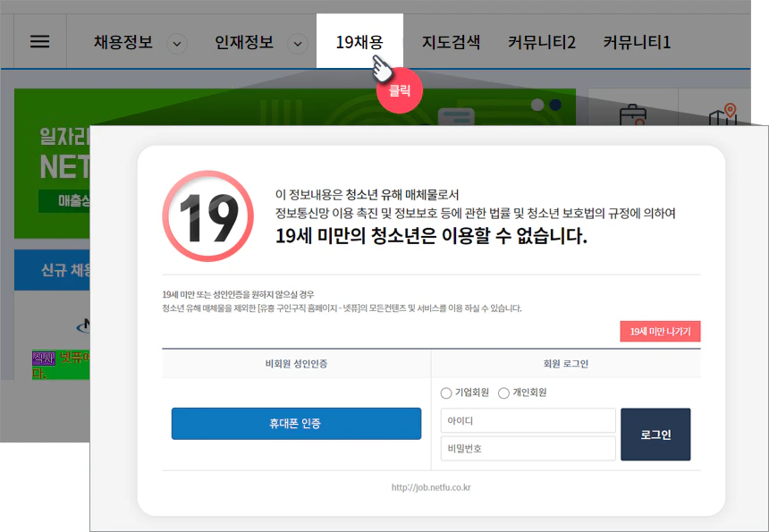
Task: Expand the 채용정보 dropdown chevron
Action: pos(177,41)
